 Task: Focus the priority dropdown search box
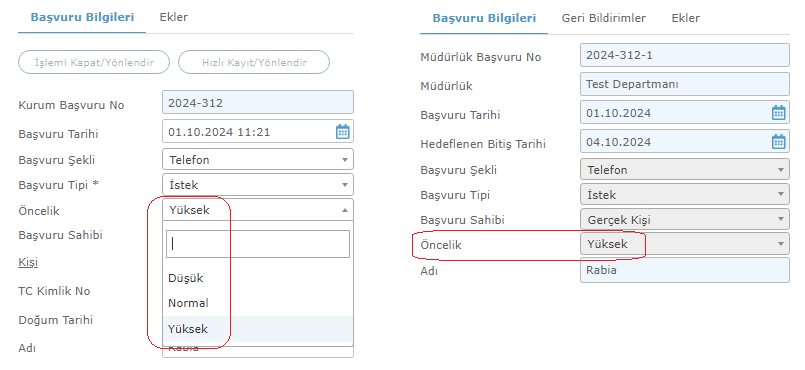point(258,244)
